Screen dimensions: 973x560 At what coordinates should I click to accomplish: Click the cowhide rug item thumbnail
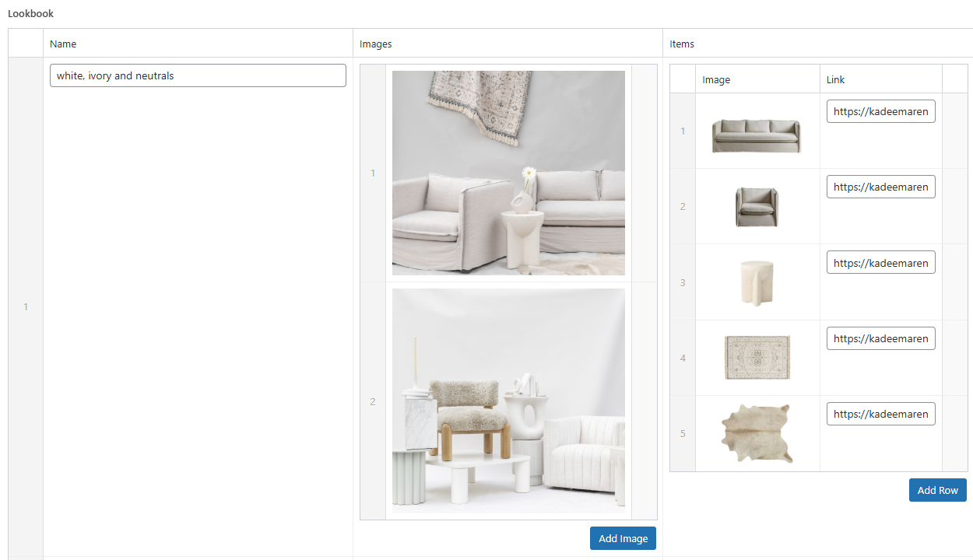coord(756,433)
